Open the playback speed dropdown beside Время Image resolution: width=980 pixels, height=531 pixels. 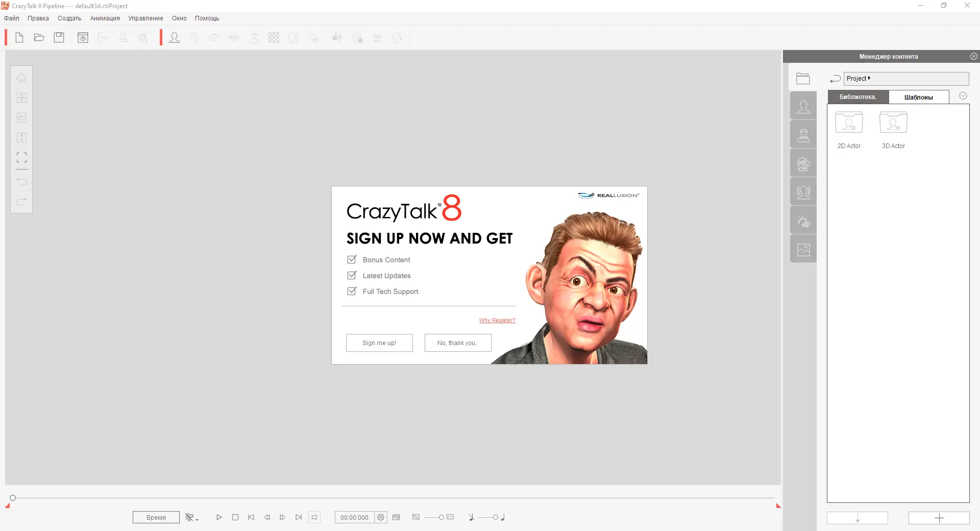click(192, 517)
